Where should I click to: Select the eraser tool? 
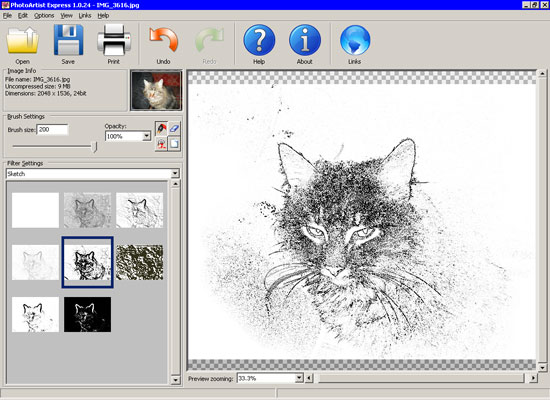(174, 128)
